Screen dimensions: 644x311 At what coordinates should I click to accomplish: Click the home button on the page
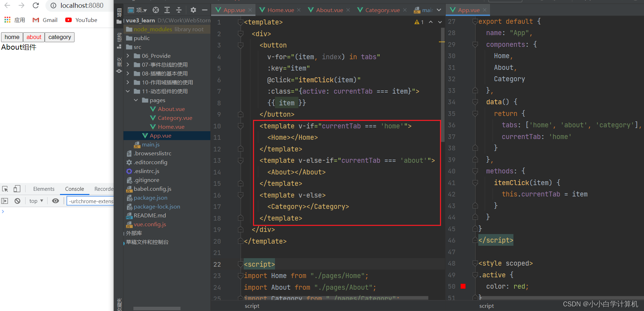pos(12,37)
